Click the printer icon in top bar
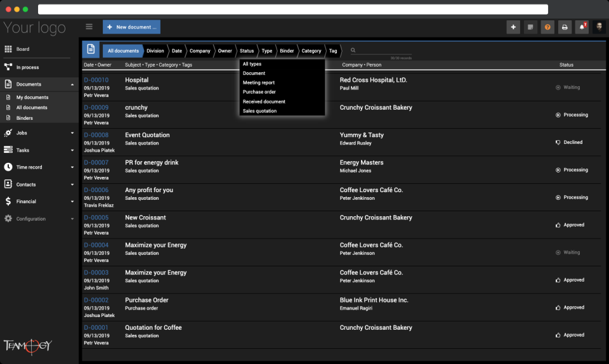Screen dimensions: 609x364 (565, 27)
